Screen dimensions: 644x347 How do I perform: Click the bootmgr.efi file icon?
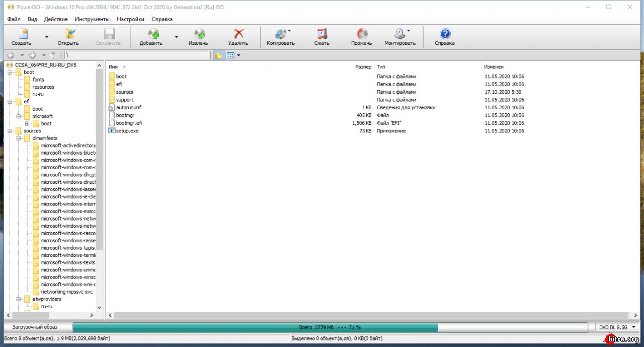point(112,123)
